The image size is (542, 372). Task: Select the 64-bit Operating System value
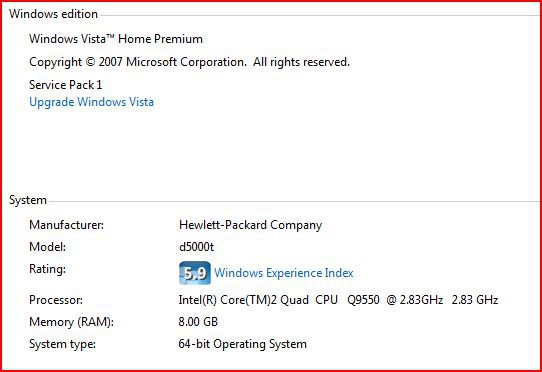click(243, 344)
